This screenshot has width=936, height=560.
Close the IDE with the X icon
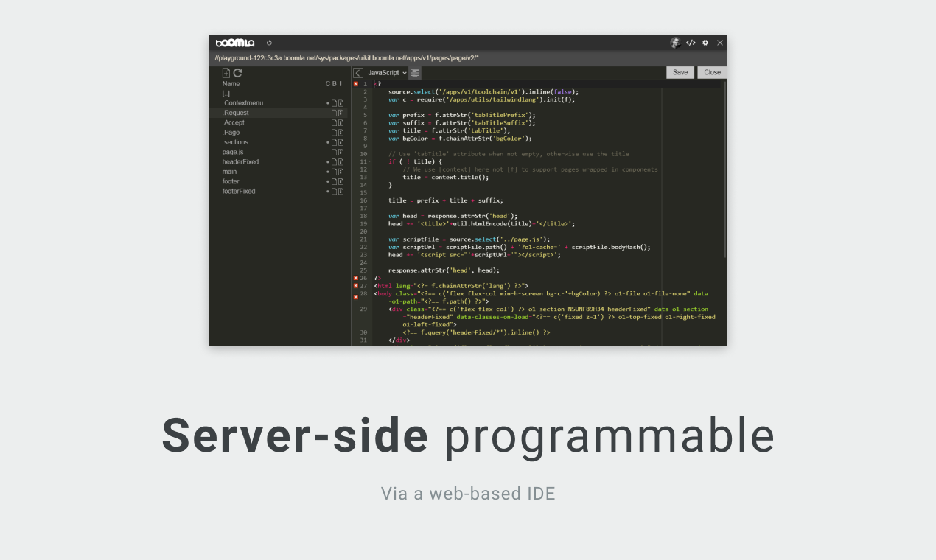(720, 43)
